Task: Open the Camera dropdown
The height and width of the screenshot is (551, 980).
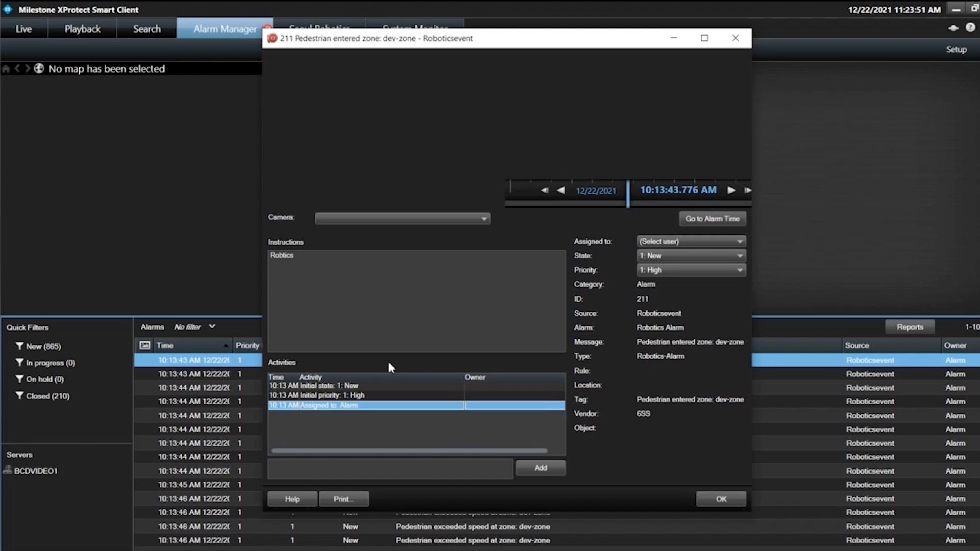Action: pos(402,219)
